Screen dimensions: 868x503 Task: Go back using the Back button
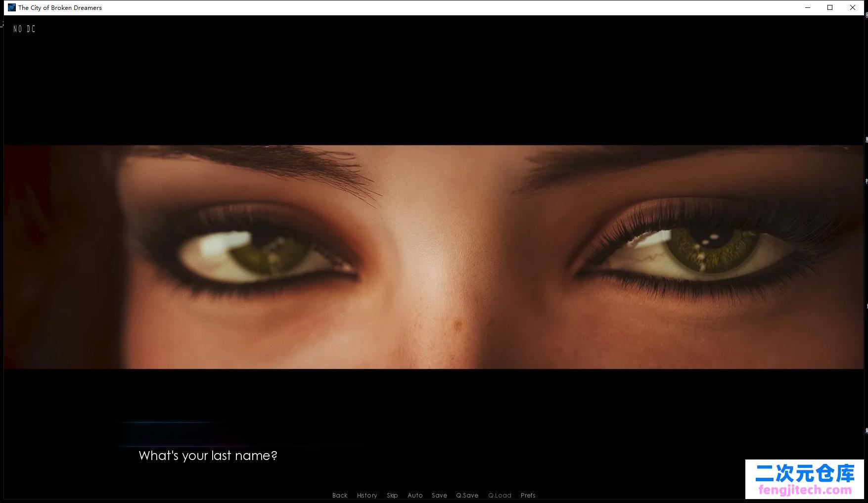coord(340,495)
